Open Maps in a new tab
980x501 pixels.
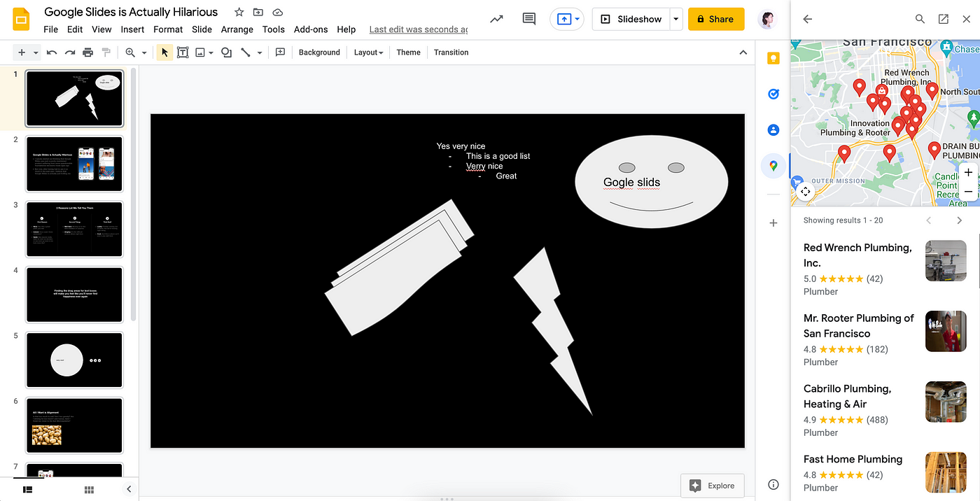pos(944,19)
